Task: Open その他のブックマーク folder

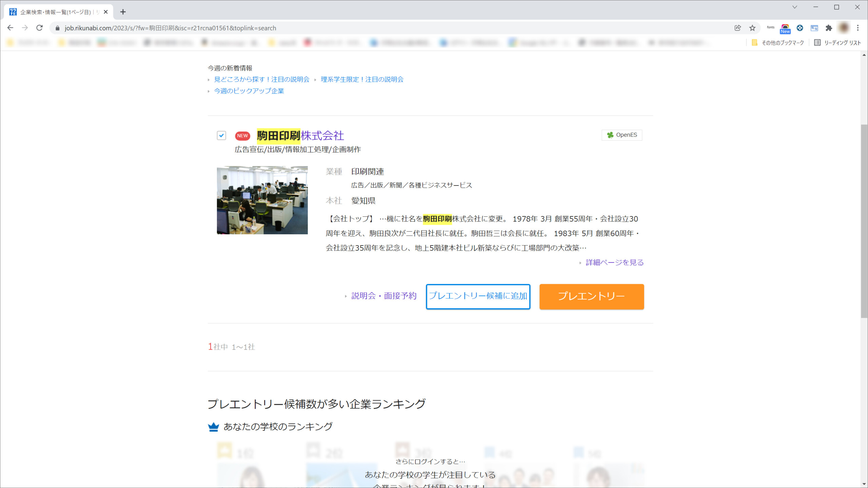Action: 777,43
